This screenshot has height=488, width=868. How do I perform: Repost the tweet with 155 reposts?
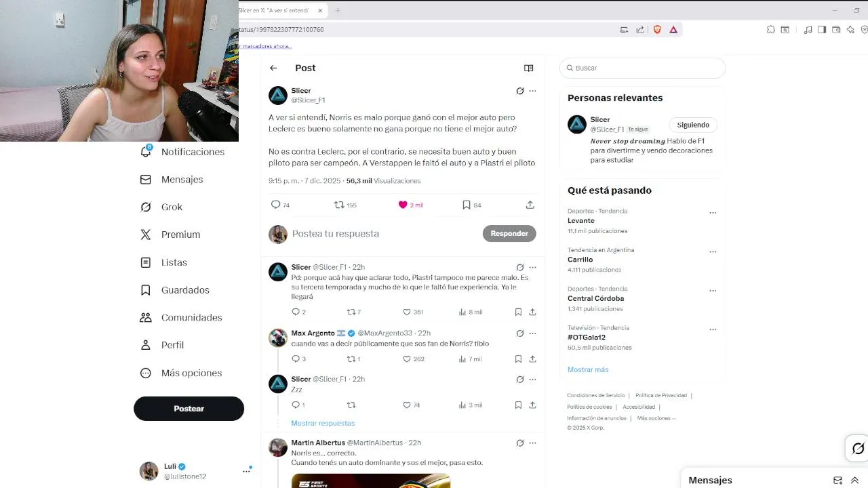[x=345, y=205]
